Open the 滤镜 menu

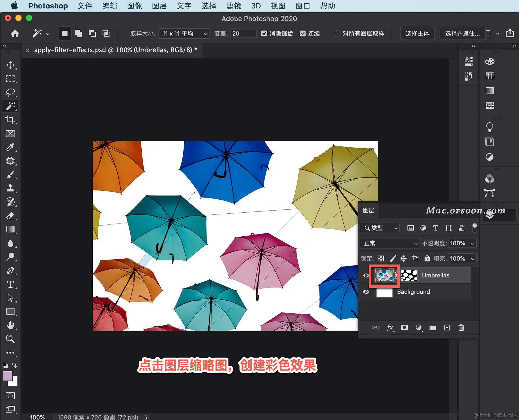(x=234, y=6)
